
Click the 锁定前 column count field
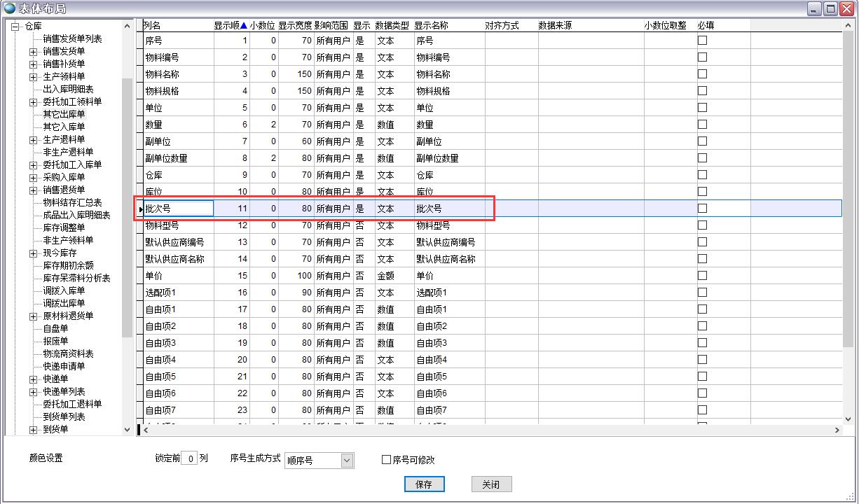189,460
